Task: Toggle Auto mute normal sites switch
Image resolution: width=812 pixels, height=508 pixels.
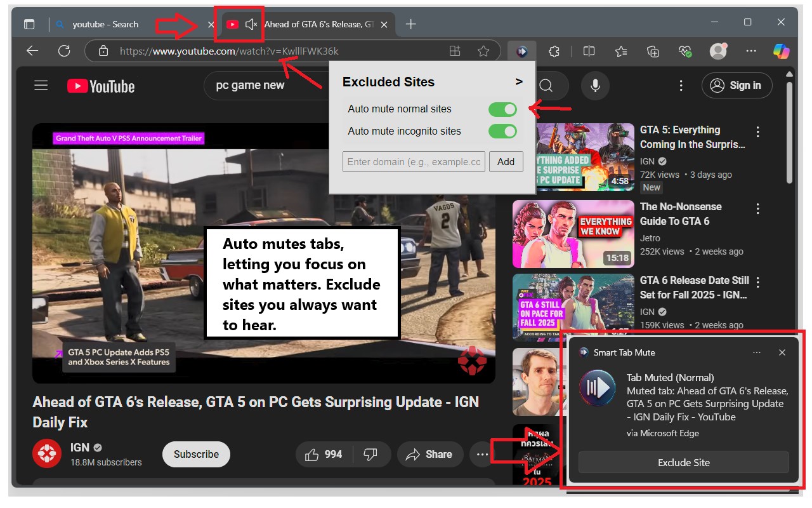Action: 502,109
